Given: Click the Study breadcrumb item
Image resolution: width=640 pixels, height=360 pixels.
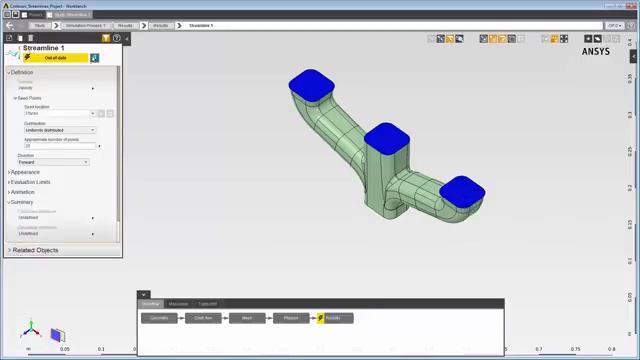Looking at the screenshot, I should [x=40, y=25].
